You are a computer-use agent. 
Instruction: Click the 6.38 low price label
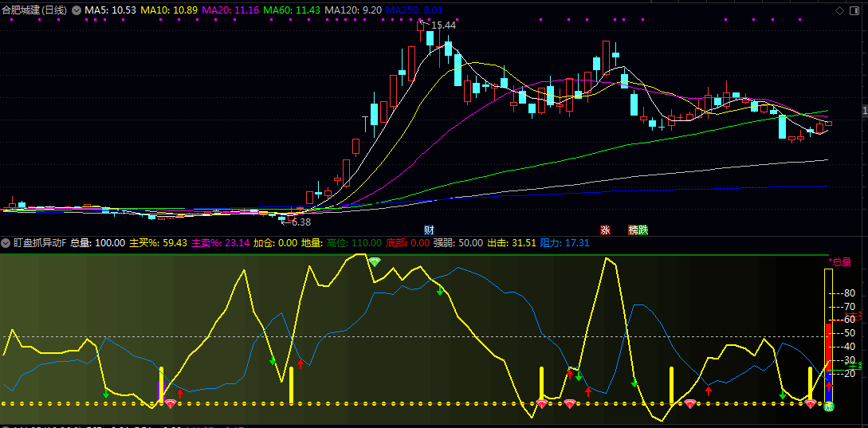coord(300,222)
